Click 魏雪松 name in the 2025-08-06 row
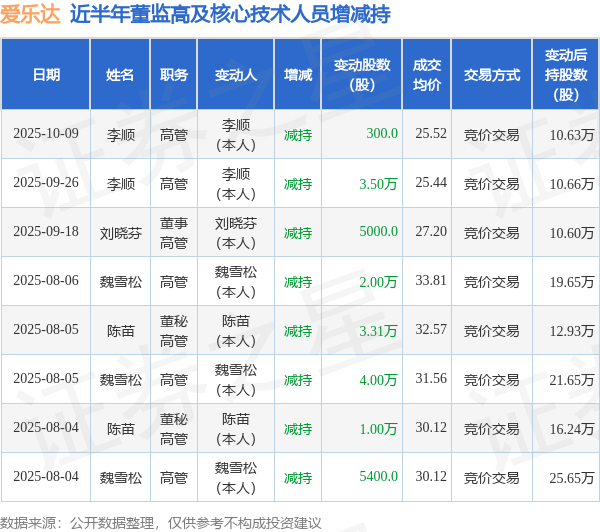 click(x=121, y=282)
